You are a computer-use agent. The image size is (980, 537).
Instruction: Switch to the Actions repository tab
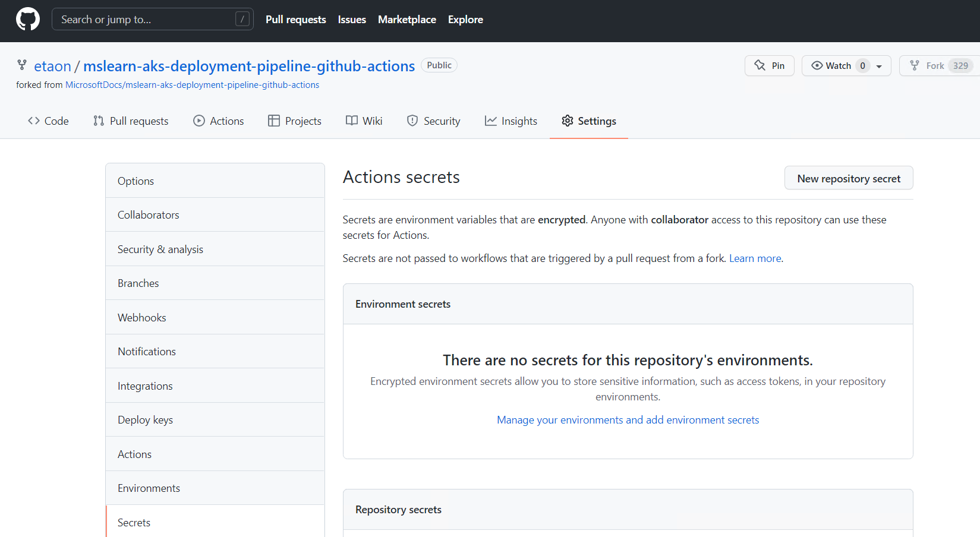(x=219, y=121)
